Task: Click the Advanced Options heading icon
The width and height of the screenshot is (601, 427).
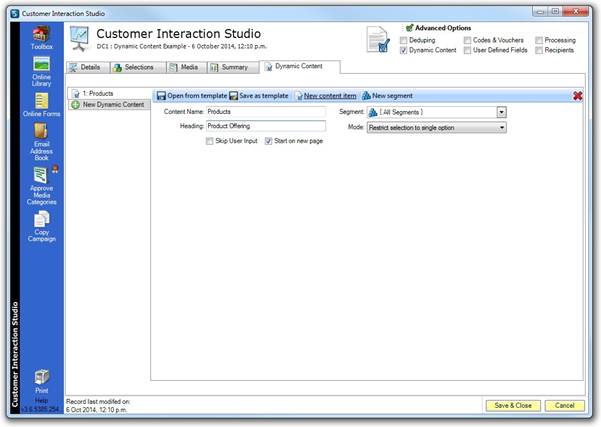Action: click(x=409, y=28)
